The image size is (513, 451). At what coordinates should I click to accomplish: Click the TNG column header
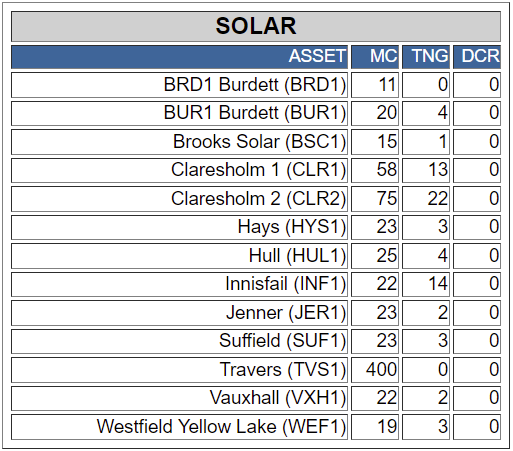tap(426, 57)
